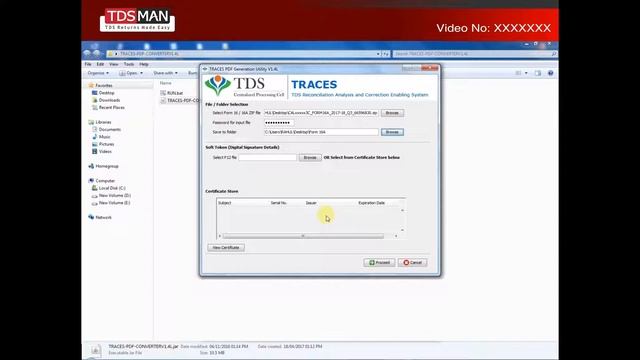Viewport: 640px width, 360px height.
Task: Click the Back arrow in Explorer
Action: click(87, 53)
